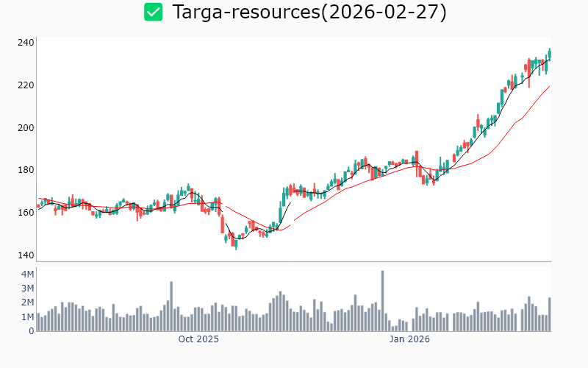Click the last candlestick at the chart's top right
This screenshot has height=368, width=588.
(549, 54)
